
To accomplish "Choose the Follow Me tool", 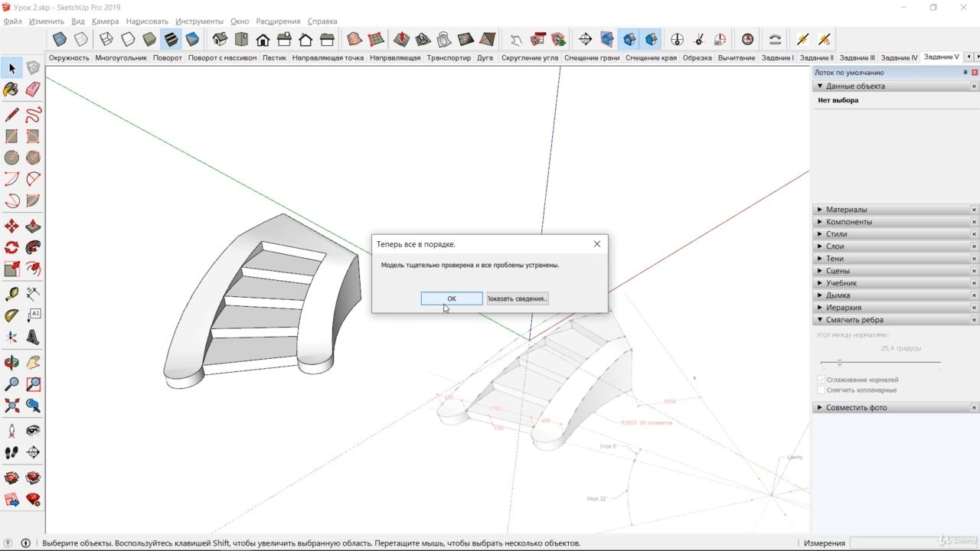I will [33, 248].
